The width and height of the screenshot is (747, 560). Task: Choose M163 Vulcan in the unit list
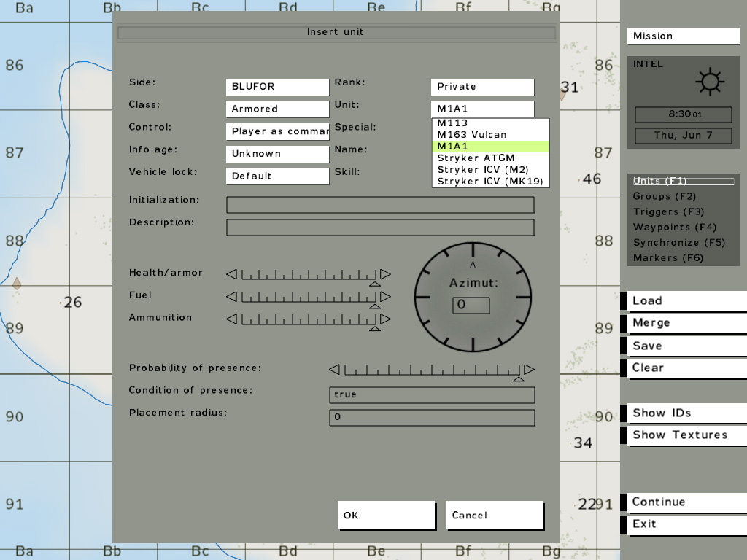click(x=471, y=135)
